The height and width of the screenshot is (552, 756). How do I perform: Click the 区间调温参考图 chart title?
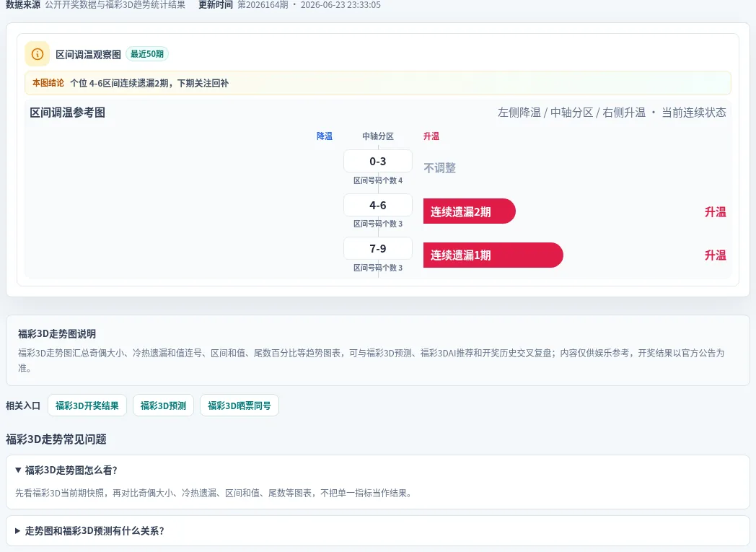pyautogui.click(x=68, y=113)
